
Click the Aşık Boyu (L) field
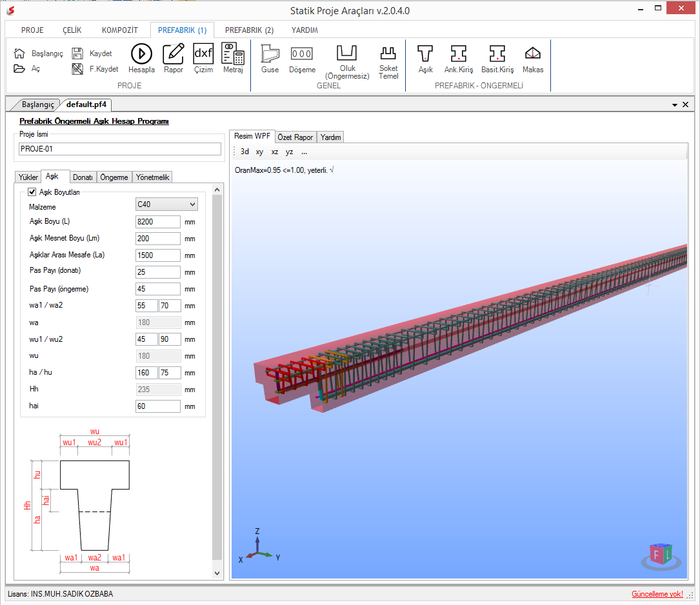tap(158, 222)
